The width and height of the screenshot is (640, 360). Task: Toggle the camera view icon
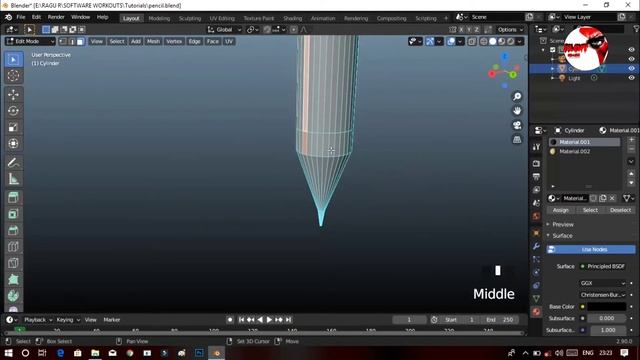pyautogui.click(x=517, y=125)
